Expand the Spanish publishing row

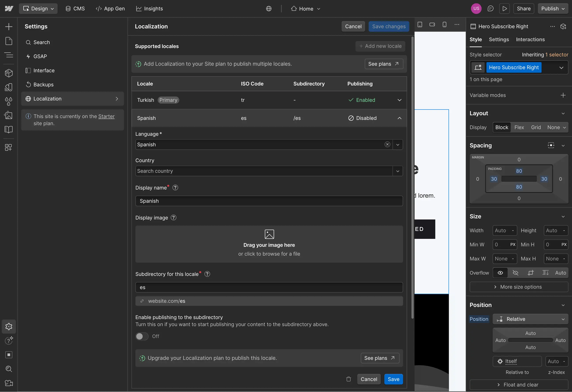click(399, 118)
